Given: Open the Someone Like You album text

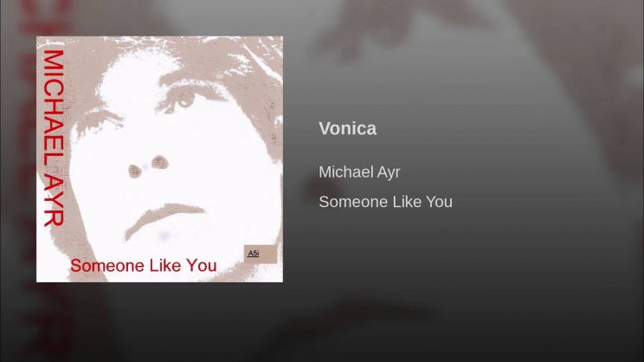Looking at the screenshot, I should (385, 202).
